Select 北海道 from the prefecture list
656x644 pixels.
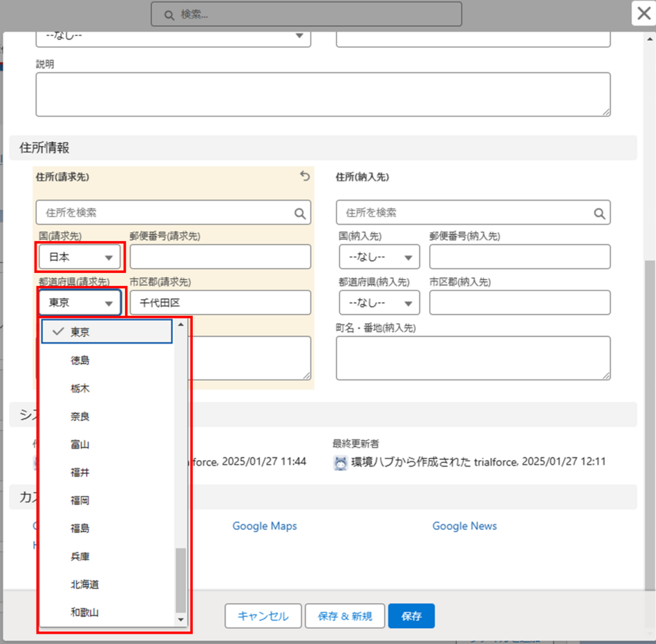pos(85,584)
